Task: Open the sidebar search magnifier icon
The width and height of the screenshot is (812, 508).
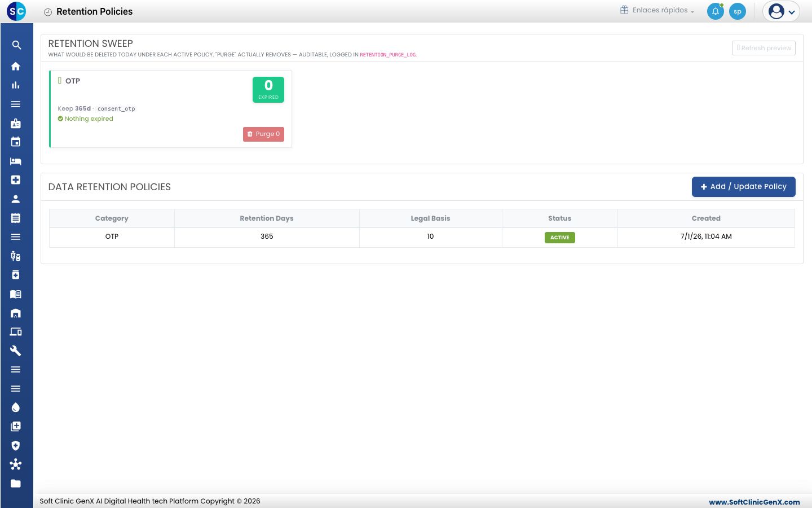Action: tap(16, 45)
